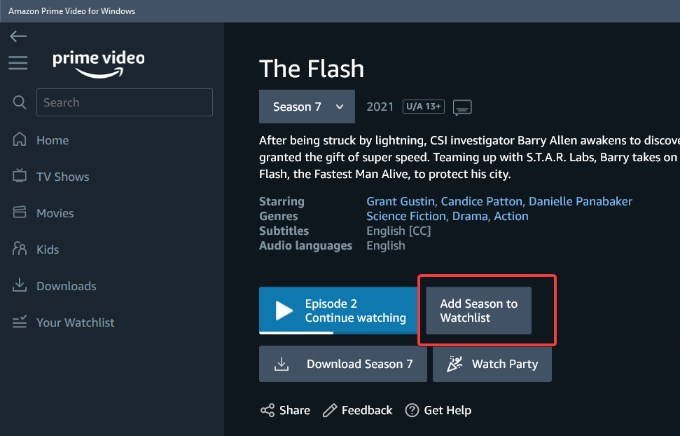This screenshot has height=436, width=680.
Task: Open Downloads in the sidebar
Action: [66, 286]
